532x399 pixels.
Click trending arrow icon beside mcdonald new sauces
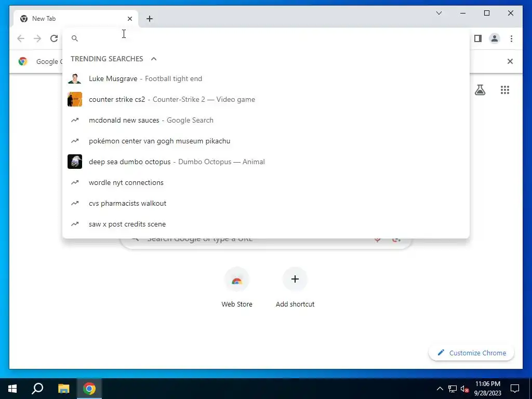pyautogui.click(x=75, y=120)
